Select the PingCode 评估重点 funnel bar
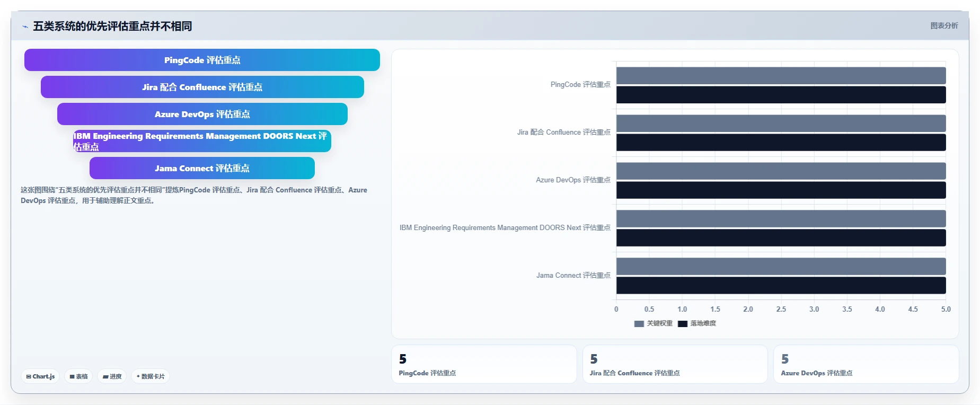This screenshot has height=405, width=980. (202, 60)
